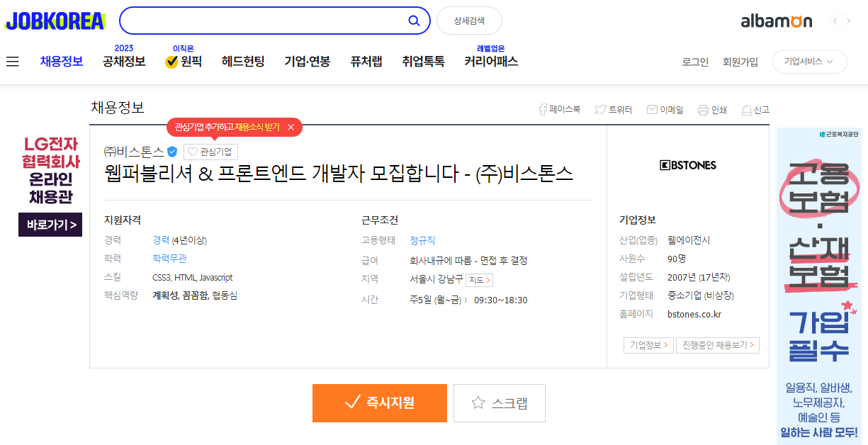Click the bstones.co.kr homepage text
Image resolution: width=868 pixels, height=445 pixels.
pyautogui.click(x=694, y=314)
